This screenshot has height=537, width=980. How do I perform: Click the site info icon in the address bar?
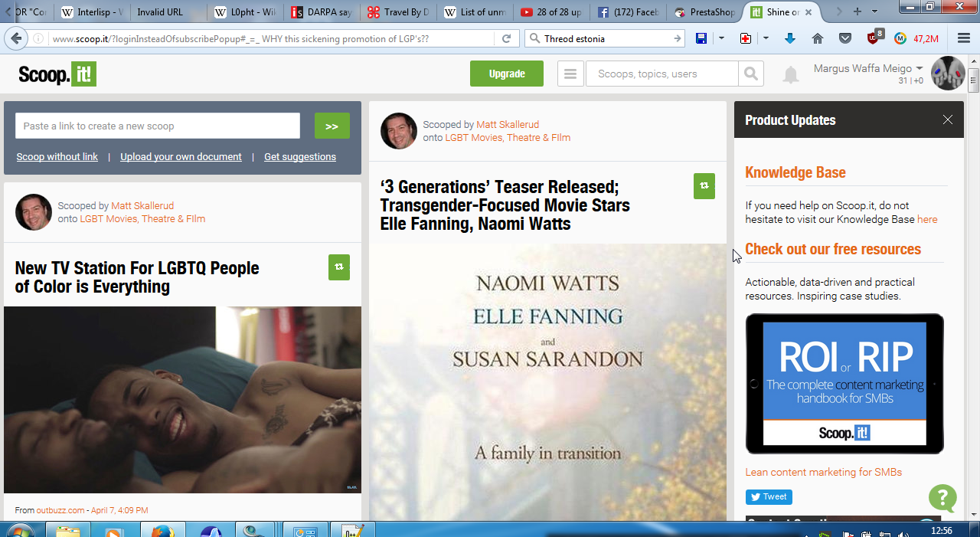[38, 38]
